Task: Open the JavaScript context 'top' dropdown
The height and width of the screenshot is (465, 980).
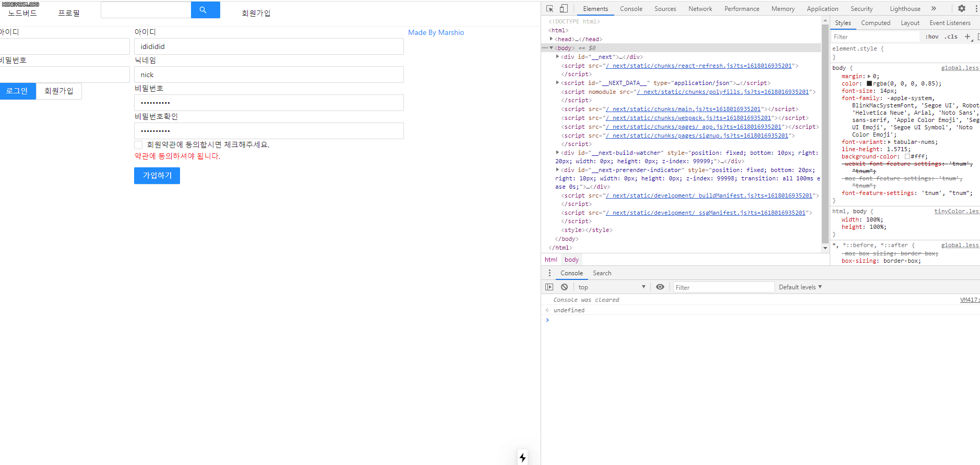Action: (612, 287)
